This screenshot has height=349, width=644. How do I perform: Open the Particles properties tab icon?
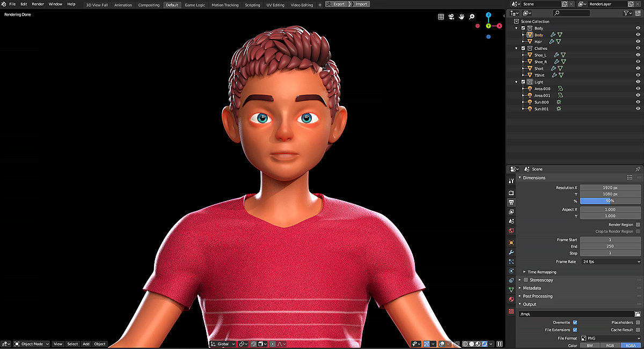click(x=511, y=262)
